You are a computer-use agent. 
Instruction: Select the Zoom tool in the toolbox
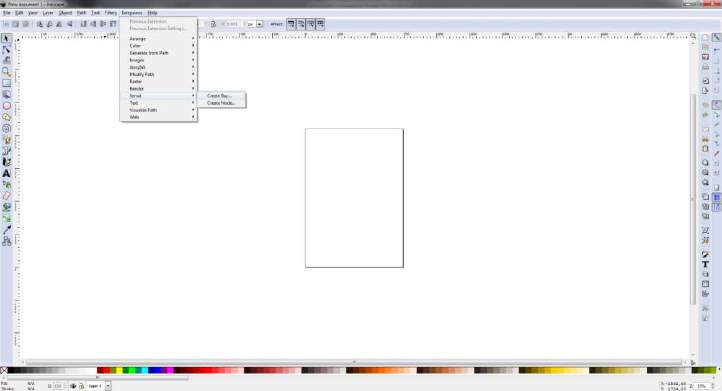point(6,72)
